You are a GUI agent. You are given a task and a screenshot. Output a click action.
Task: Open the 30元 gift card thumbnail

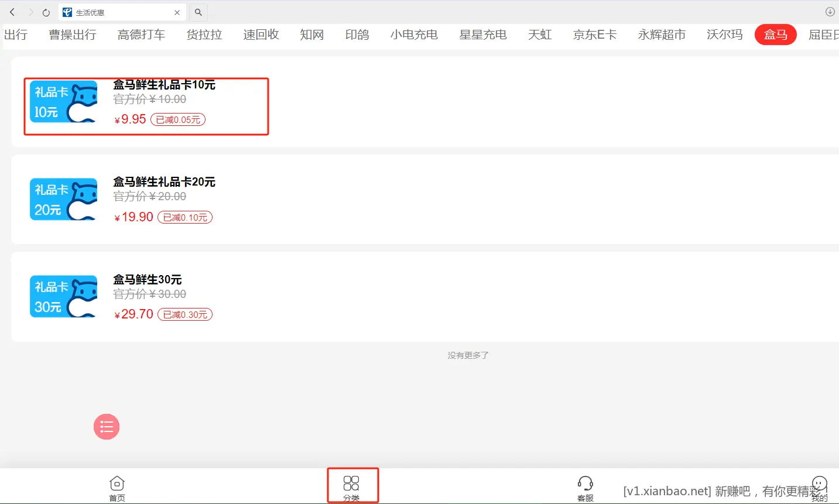coord(64,296)
